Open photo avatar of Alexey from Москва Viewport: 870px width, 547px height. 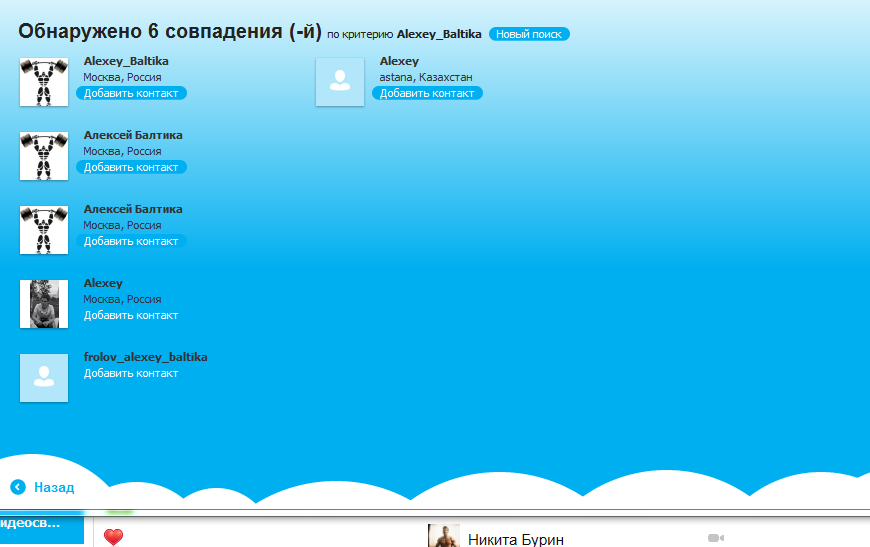(x=44, y=304)
